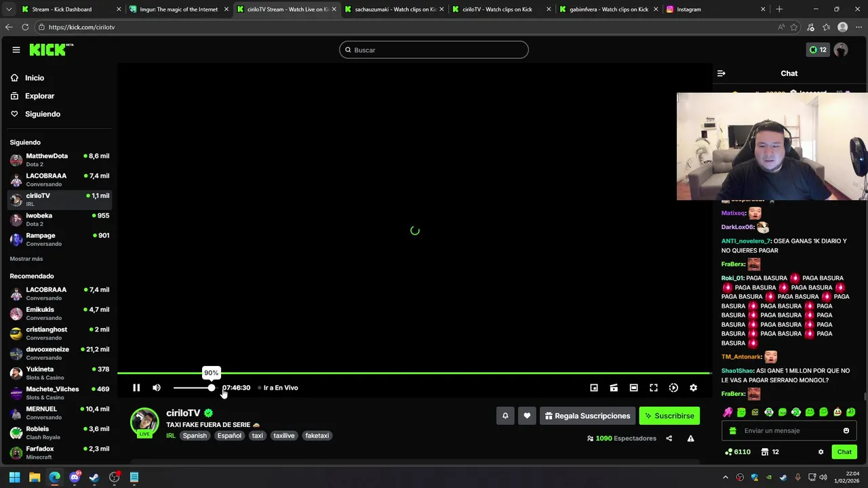Enter fullscreen mode
The width and height of the screenshot is (868, 488).
(x=654, y=388)
